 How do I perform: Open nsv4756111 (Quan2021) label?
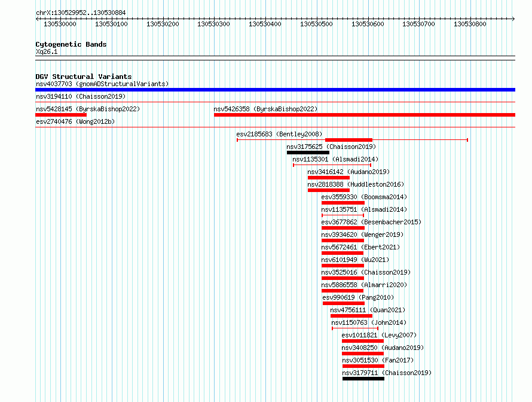(368, 310)
